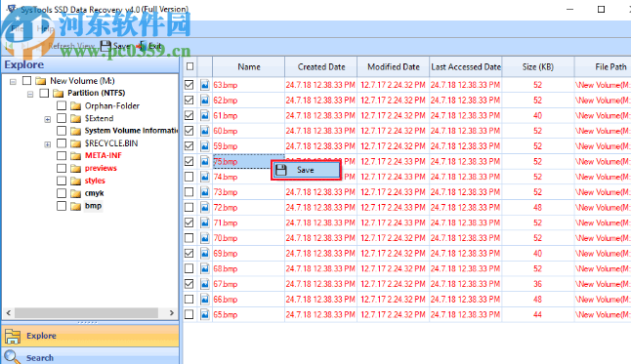The image size is (631, 364).
Task: Select the styles folder in tree
Action: [x=95, y=181]
